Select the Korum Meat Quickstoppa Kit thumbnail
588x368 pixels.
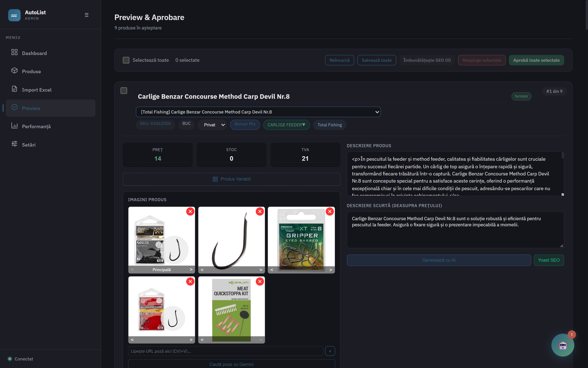[x=231, y=310]
